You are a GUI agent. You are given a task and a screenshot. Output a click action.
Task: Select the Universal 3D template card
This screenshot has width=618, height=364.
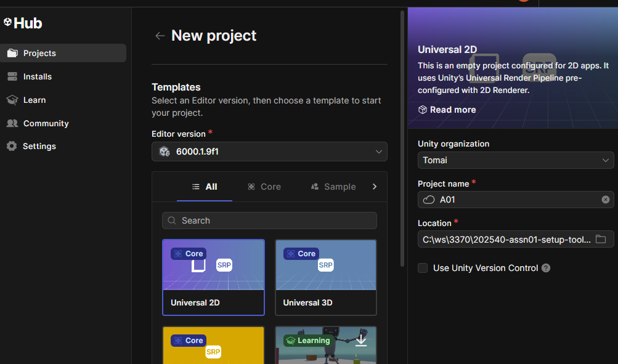point(325,277)
